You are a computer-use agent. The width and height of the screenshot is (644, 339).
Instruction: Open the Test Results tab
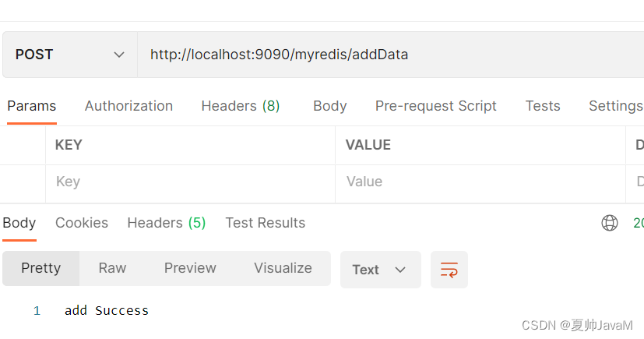coord(266,223)
